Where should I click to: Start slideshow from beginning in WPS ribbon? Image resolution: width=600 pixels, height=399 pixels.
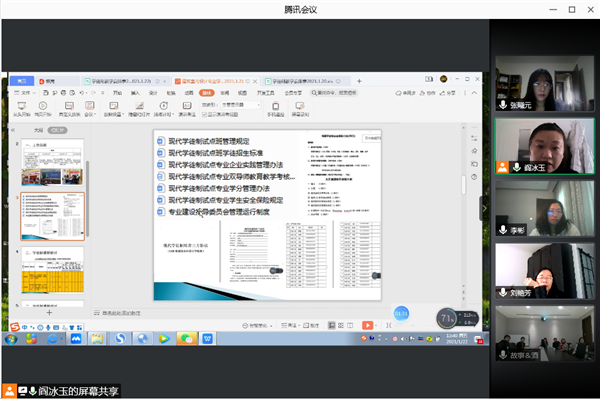[x=22, y=109]
